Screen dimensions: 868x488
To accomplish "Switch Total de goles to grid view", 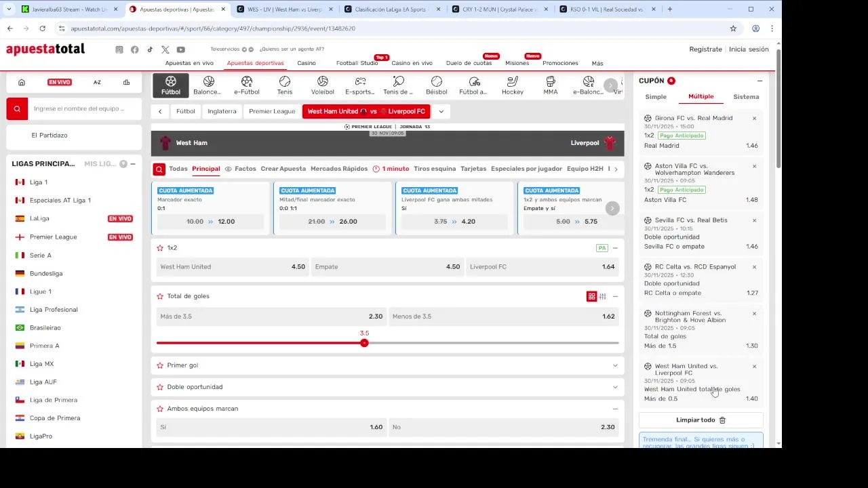I will pyautogui.click(x=591, y=296).
